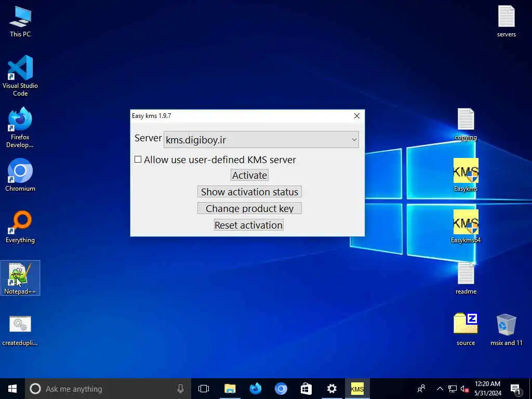Select the source zip folder
The width and height of the screenshot is (532, 399).
[465, 329]
